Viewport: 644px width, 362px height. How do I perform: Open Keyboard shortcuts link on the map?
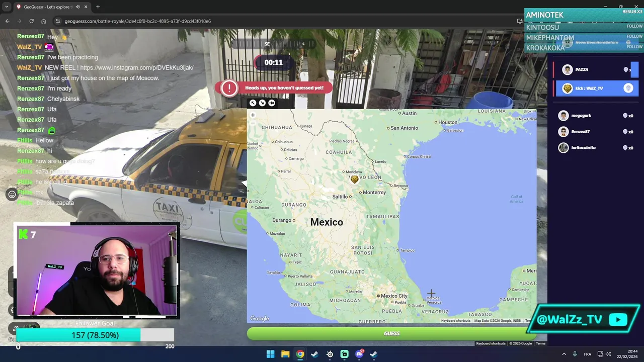pyautogui.click(x=456, y=320)
